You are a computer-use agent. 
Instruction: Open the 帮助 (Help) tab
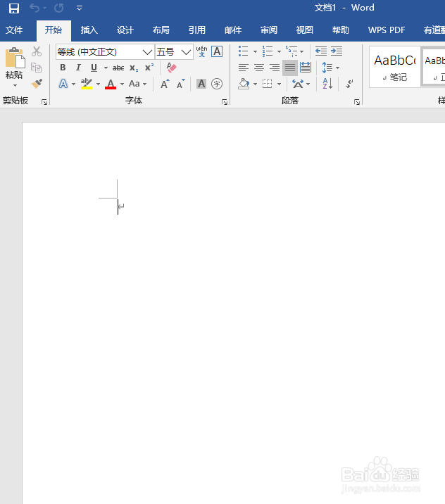pyautogui.click(x=341, y=30)
